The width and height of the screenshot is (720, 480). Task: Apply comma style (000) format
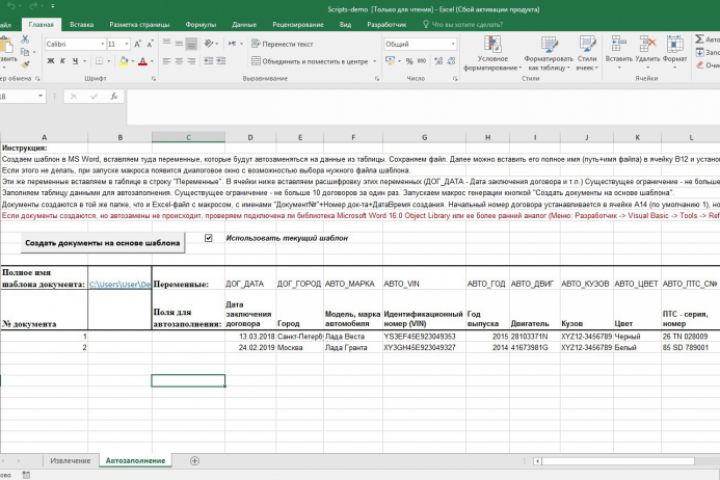click(422, 61)
